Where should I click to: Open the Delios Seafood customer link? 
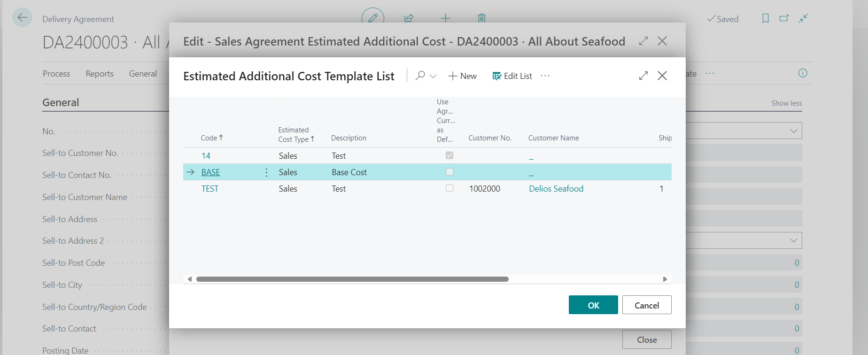pyautogui.click(x=556, y=189)
